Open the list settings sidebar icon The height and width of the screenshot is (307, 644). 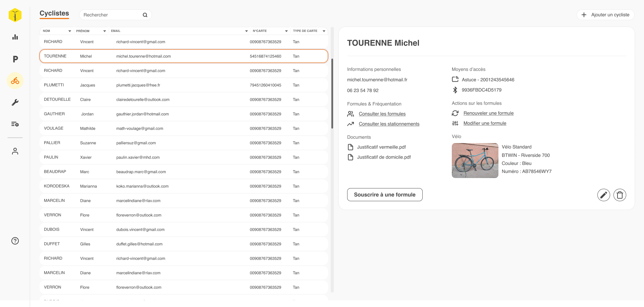coord(15,124)
